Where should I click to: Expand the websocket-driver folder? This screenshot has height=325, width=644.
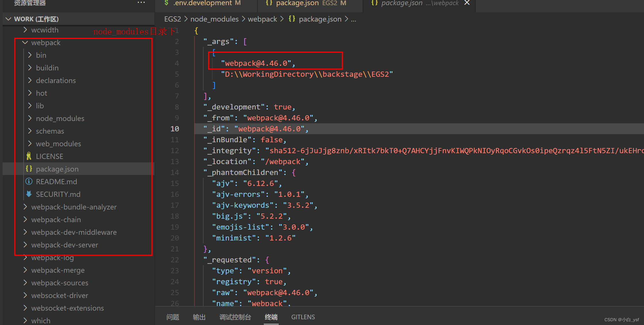coord(25,295)
